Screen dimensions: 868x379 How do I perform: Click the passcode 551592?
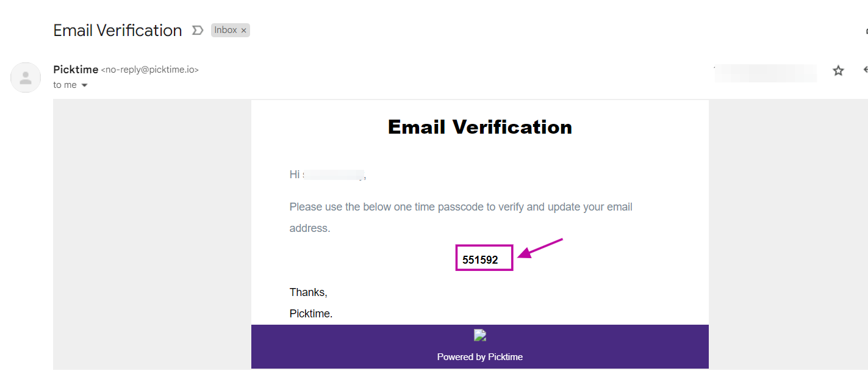[481, 260]
